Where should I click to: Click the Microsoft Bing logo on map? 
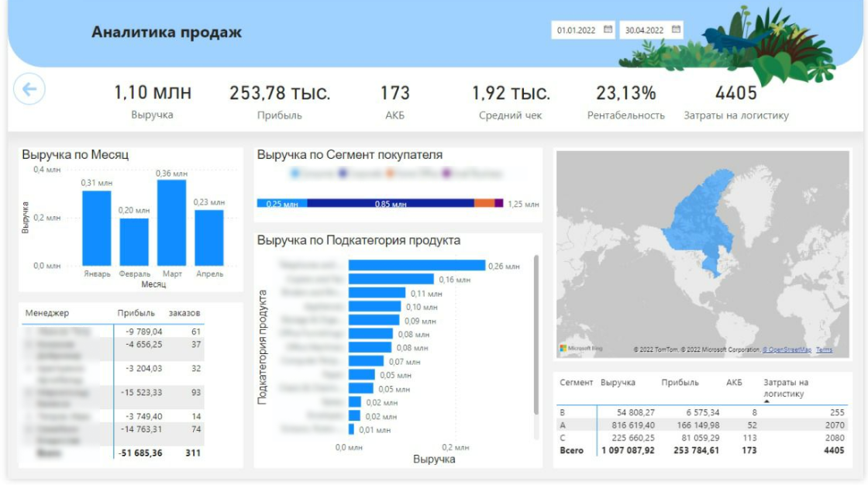tap(580, 348)
